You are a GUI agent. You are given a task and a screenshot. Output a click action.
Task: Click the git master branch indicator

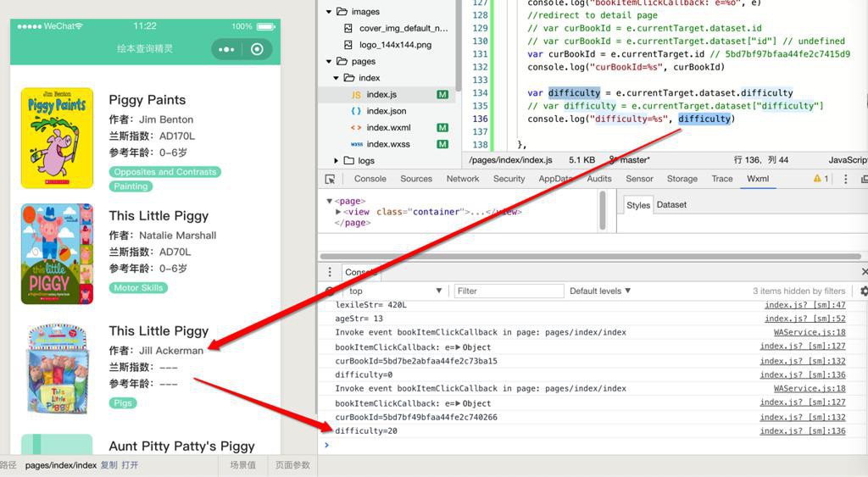[630, 160]
